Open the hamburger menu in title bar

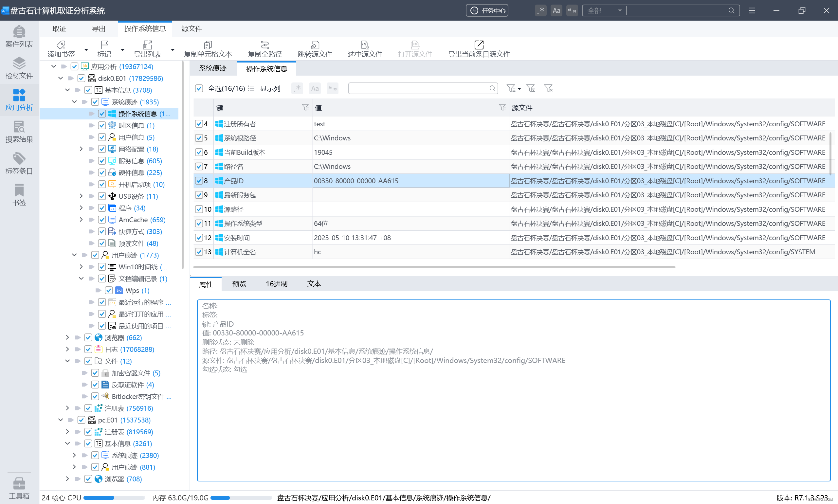coord(752,10)
